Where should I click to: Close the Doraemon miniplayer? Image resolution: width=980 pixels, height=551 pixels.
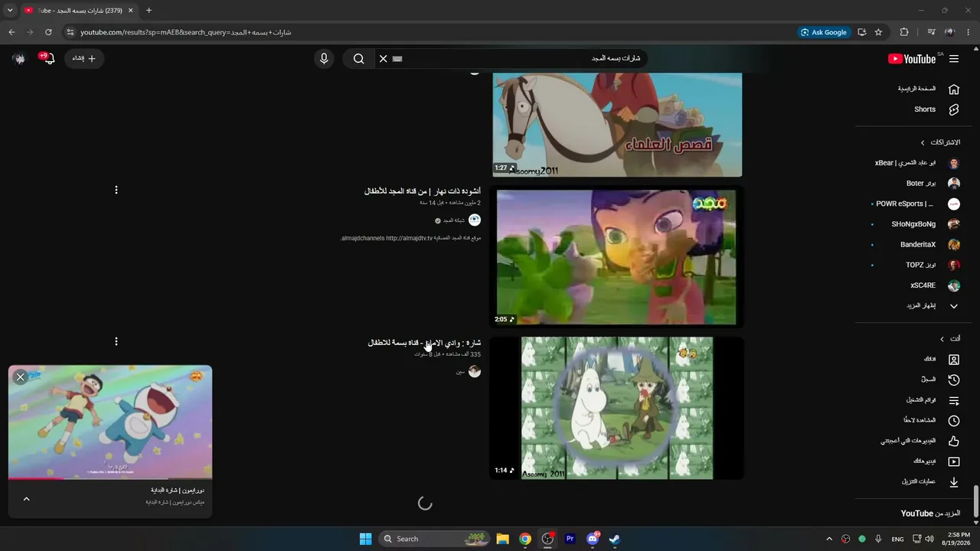coord(21,377)
